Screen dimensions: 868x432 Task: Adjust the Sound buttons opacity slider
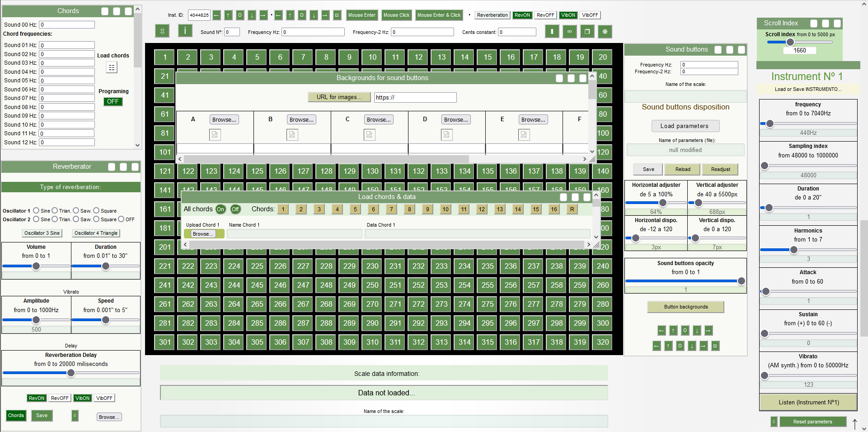(x=741, y=281)
